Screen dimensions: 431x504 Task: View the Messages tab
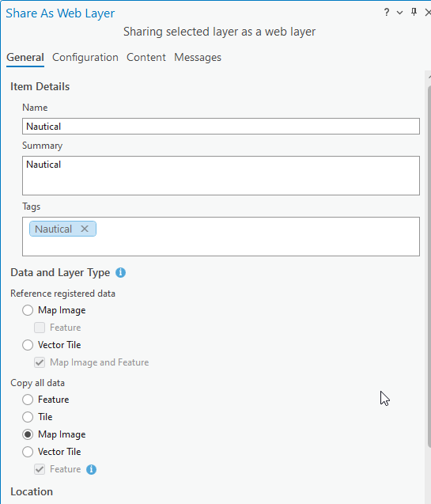198,58
